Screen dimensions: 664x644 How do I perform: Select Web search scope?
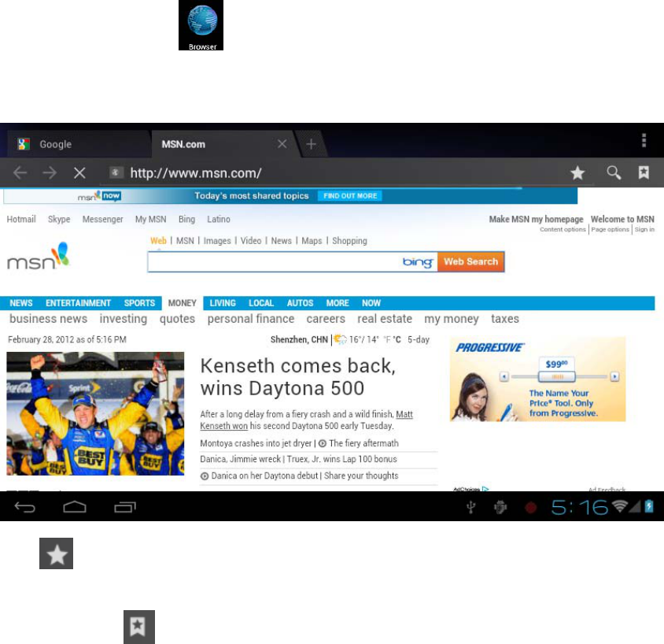click(x=158, y=241)
